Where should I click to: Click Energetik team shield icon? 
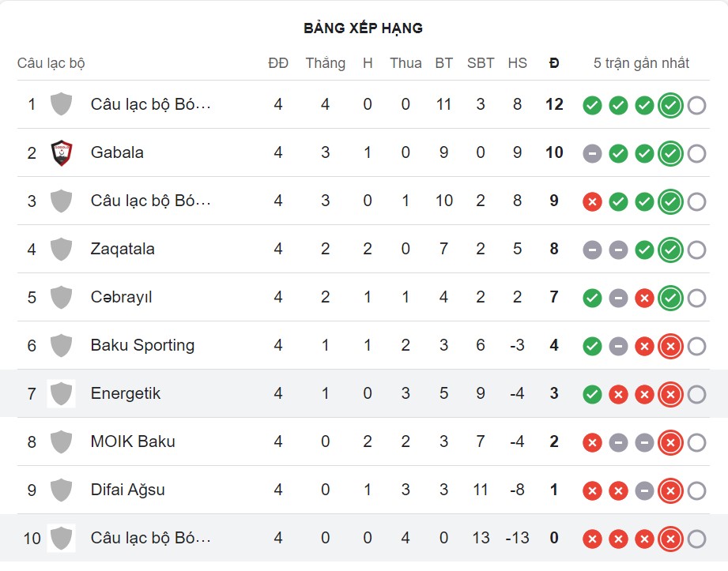click(61, 393)
